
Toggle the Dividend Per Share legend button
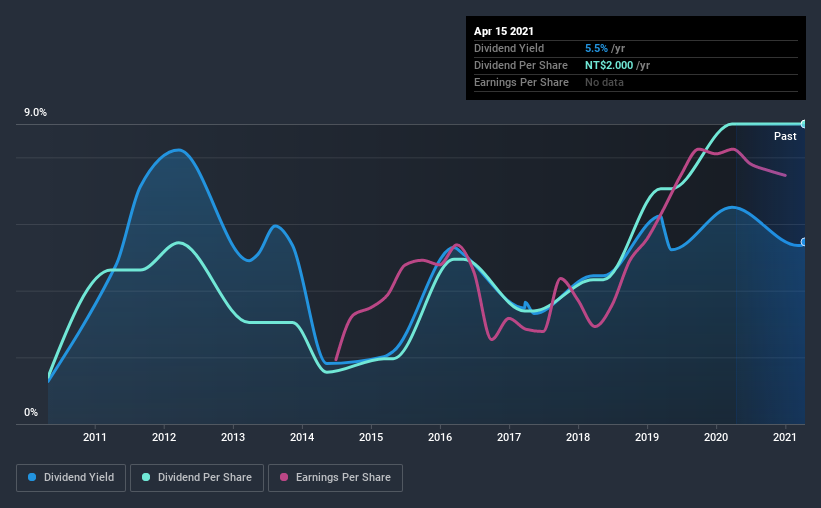197,478
